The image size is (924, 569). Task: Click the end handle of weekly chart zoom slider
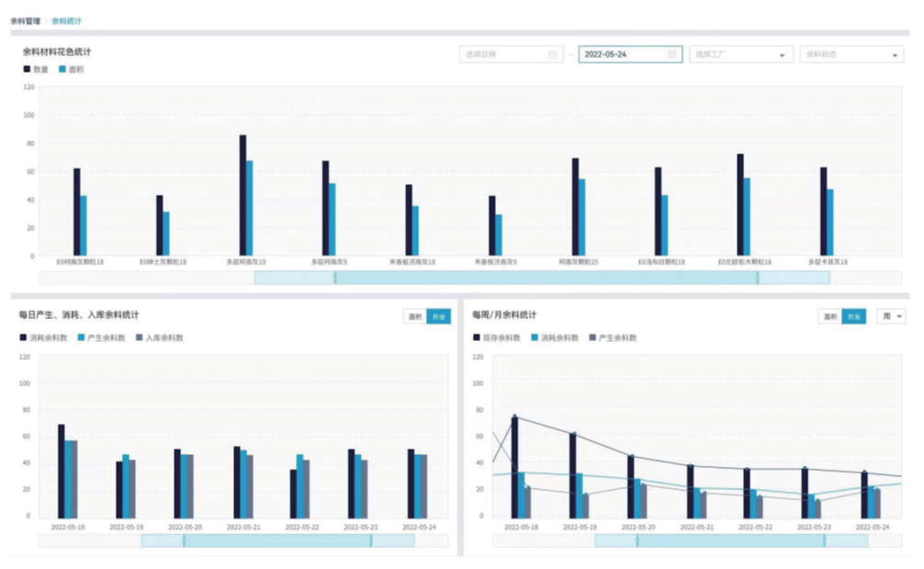pos(825,541)
